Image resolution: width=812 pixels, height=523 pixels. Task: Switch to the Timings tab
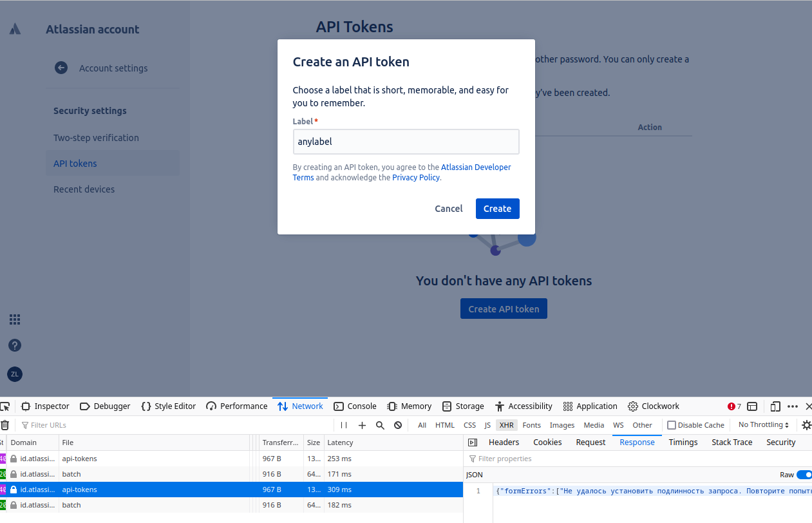[683, 442]
